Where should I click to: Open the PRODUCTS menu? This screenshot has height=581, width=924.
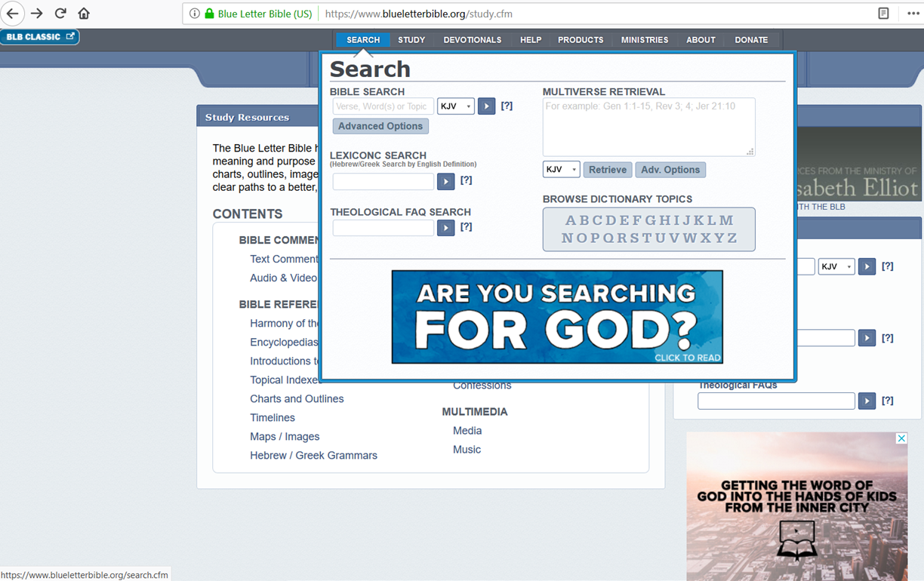pyautogui.click(x=581, y=40)
